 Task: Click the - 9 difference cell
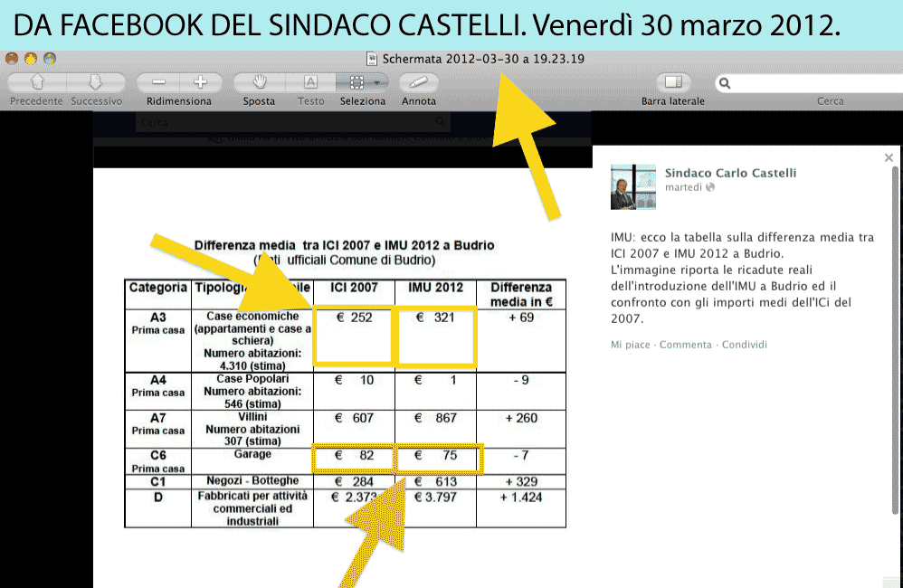[x=521, y=391]
